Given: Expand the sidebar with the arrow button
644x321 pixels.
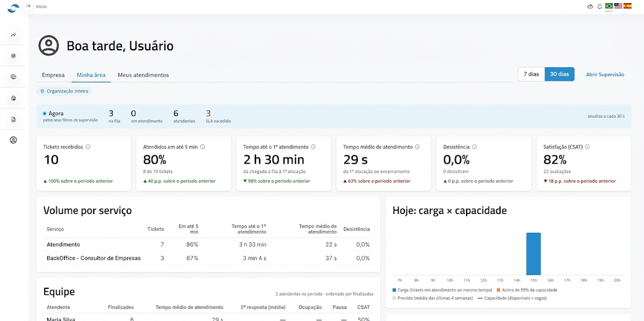Looking at the screenshot, I should pos(28,6).
